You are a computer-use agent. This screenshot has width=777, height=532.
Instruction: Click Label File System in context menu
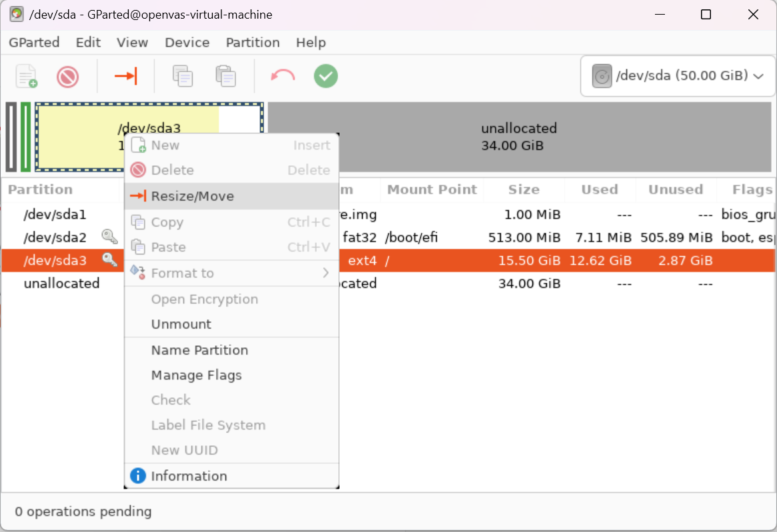pyautogui.click(x=231, y=425)
